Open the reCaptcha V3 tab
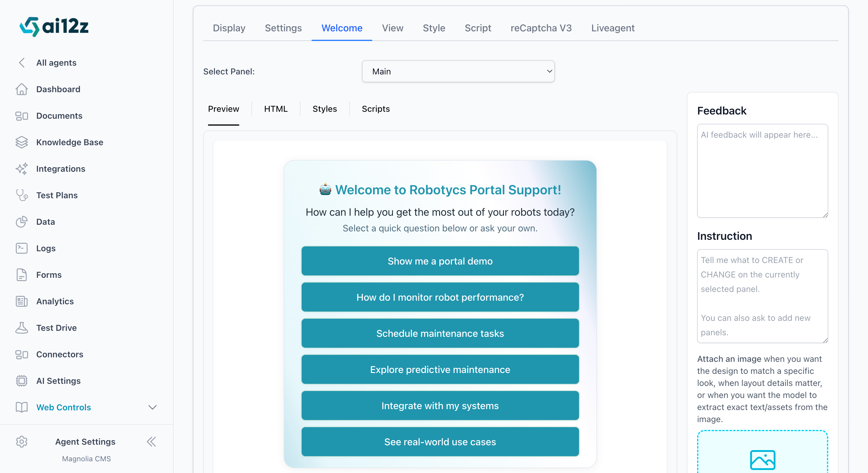The height and width of the screenshot is (473, 868). [x=541, y=28]
